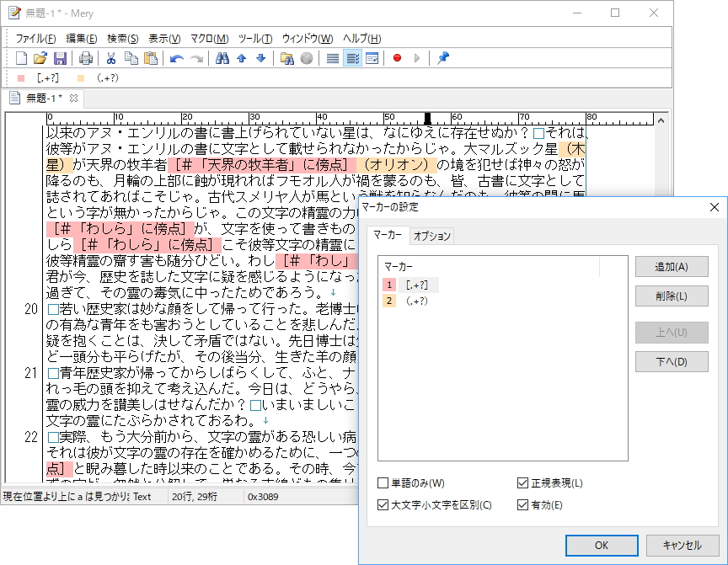Toggle always on top with pin icon

pyautogui.click(x=443, y=58)
